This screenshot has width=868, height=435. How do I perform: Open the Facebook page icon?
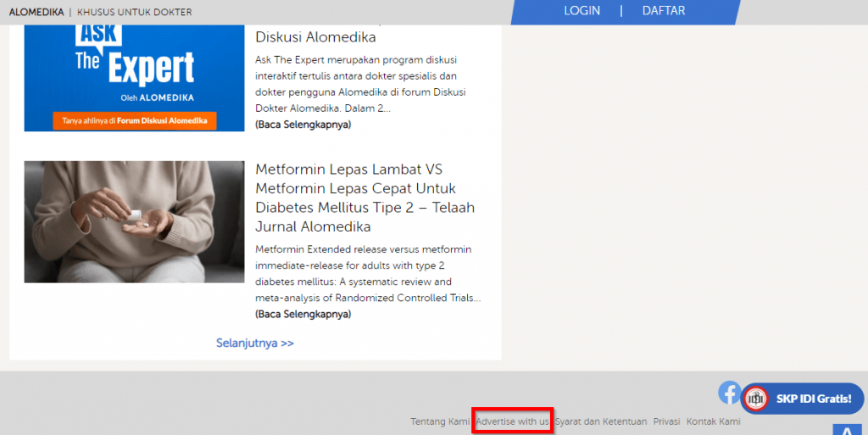tap(729, 393)
